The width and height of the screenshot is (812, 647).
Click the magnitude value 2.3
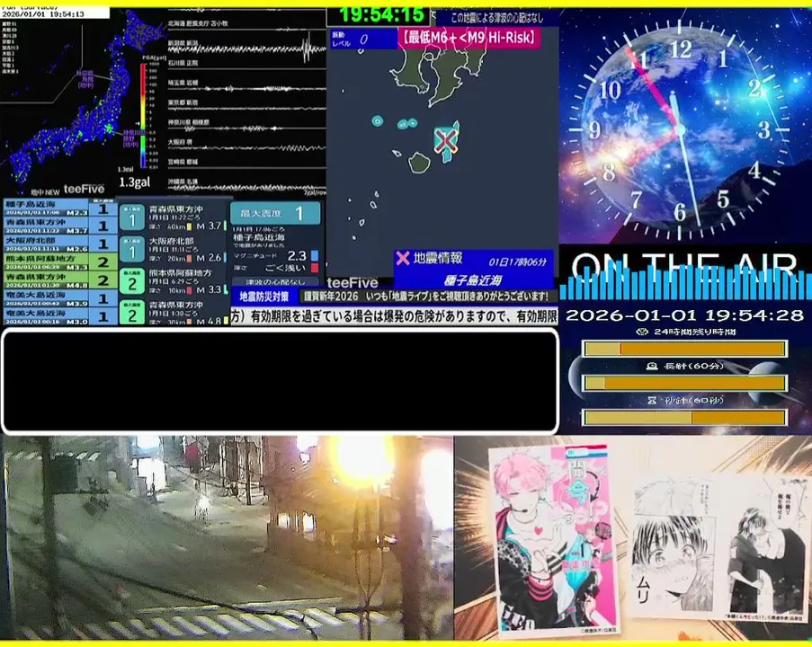pos(297,256)
